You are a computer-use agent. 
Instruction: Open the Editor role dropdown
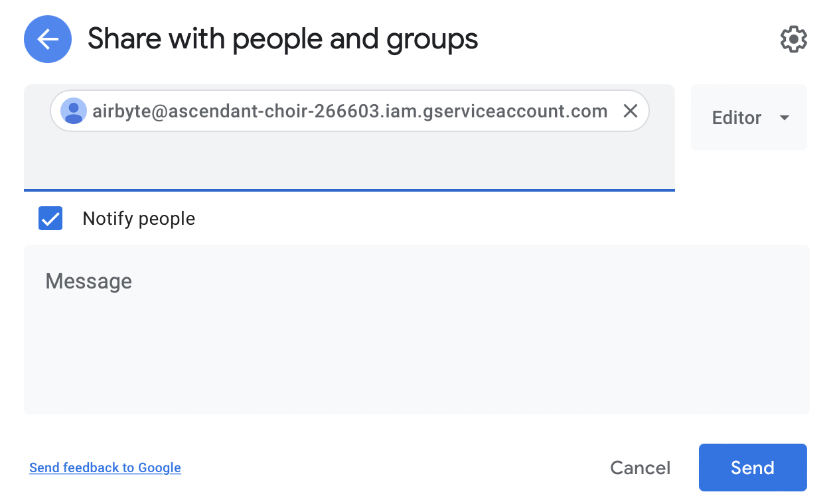point(749,117)
